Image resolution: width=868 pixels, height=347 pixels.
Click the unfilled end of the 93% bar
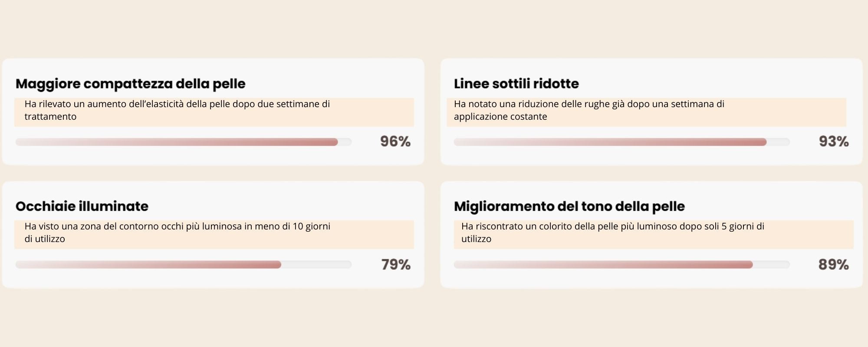pyautogui.click(x=778, y=142)
